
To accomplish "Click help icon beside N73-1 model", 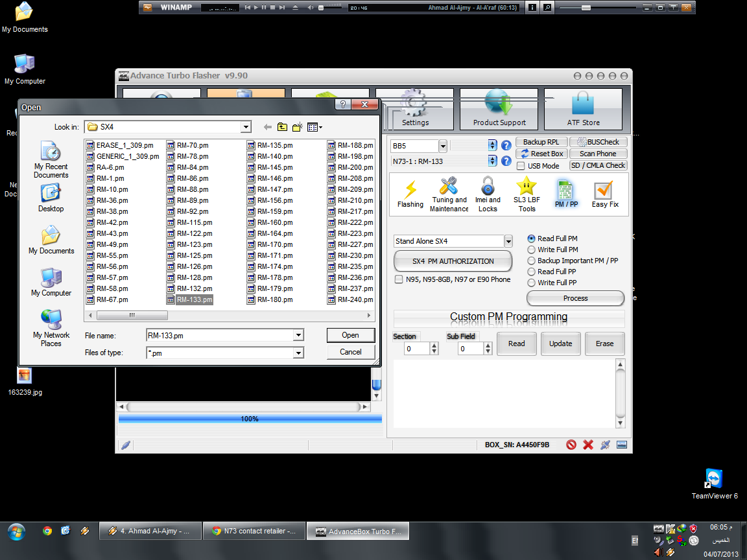I will click(506, 161).
